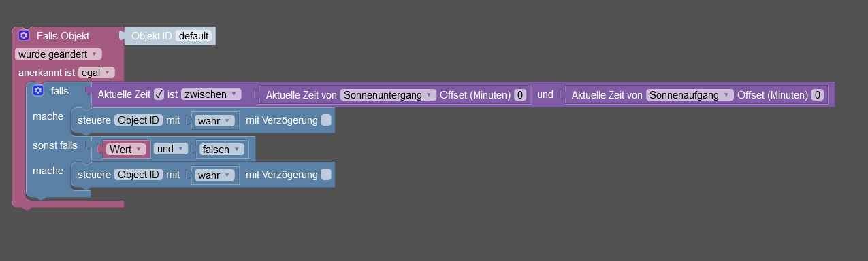Image resolution: width=868 pixels, height=261 pixels.
Task: Open the Wert variable dropdown
Action: click(126, 149)
